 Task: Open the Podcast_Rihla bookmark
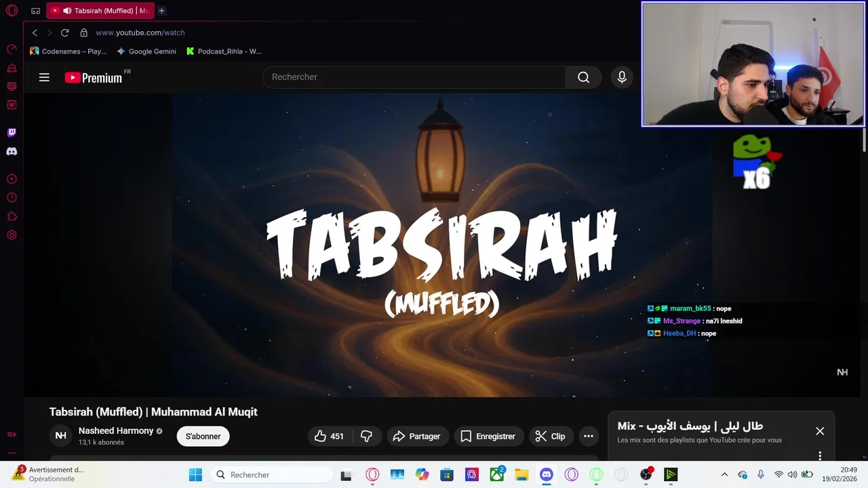224,52
